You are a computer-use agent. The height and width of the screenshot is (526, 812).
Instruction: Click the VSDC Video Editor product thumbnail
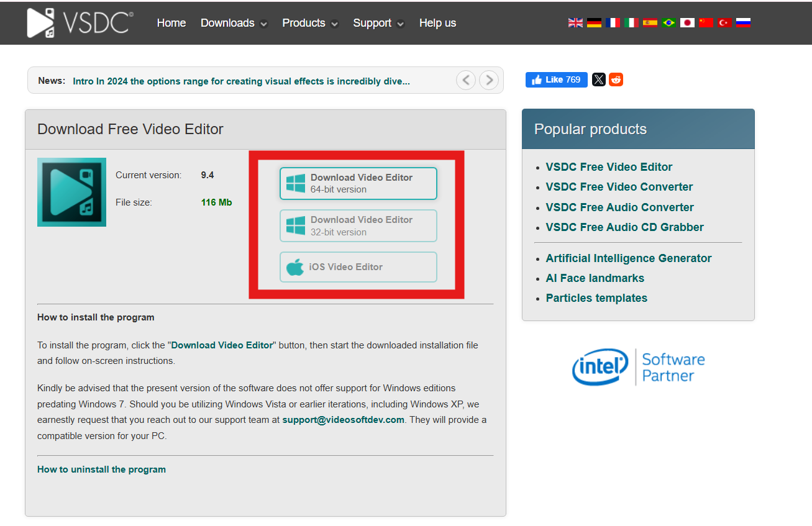71,192
